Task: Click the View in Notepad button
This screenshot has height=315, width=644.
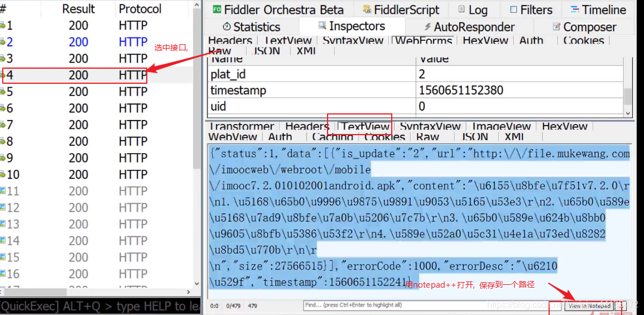Action: tap(590, 306)
